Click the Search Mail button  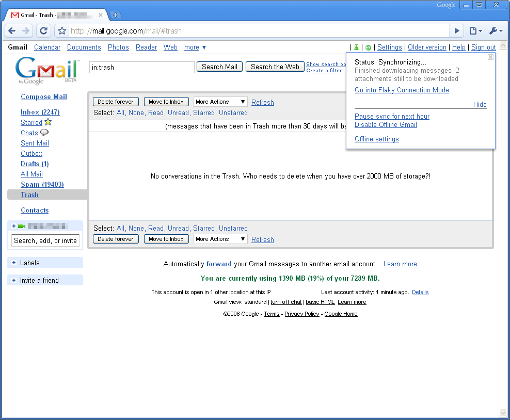tap(219, 67)
